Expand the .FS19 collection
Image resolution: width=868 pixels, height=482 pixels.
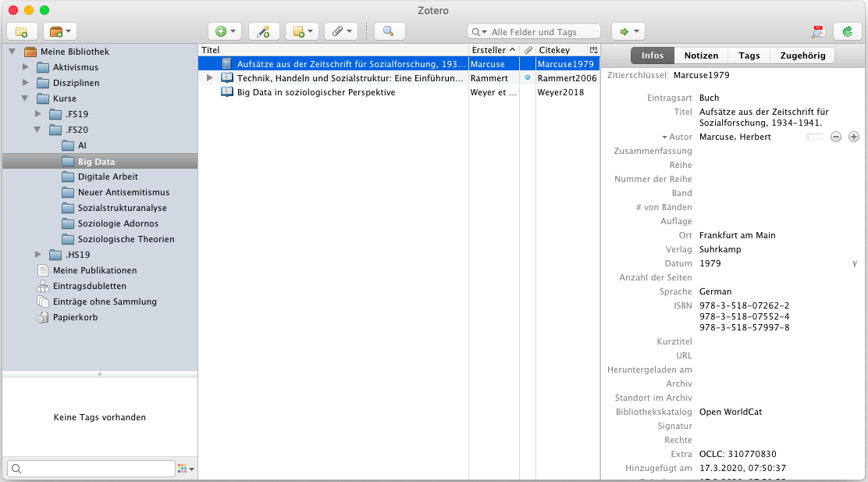38,113
